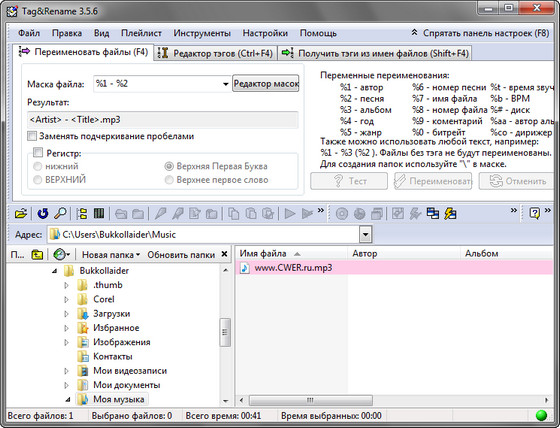
Task: Click the help question mark toolbar icon
Action: tap(534, 214)
